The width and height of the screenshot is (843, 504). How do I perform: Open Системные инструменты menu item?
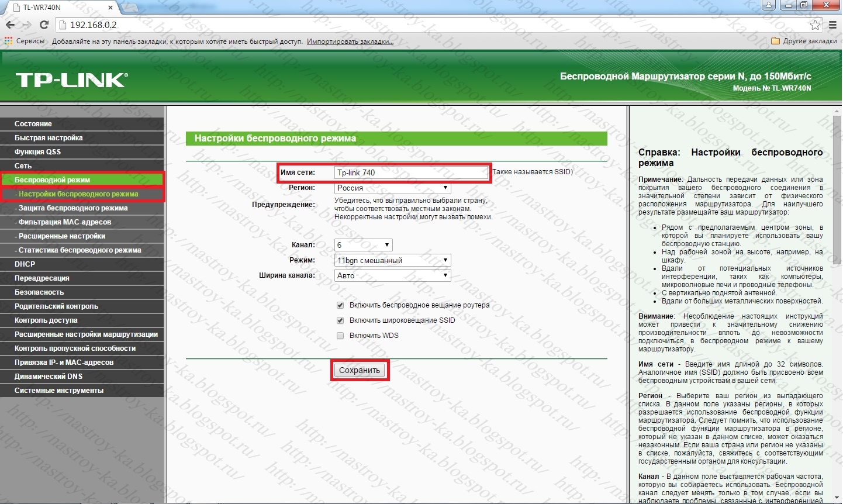click(82, 391)
